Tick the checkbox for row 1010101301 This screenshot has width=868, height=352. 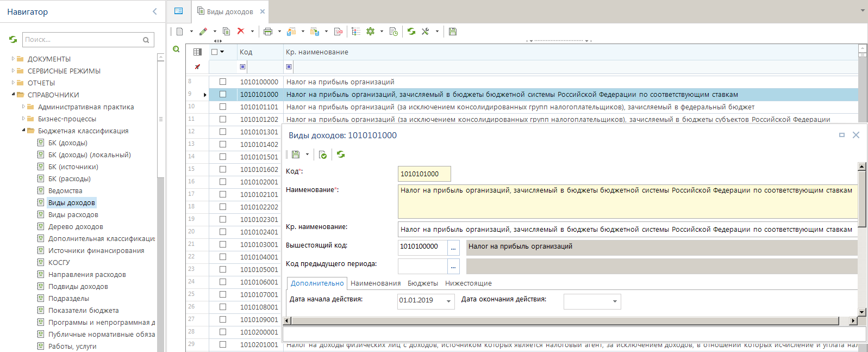pos(223,132)
